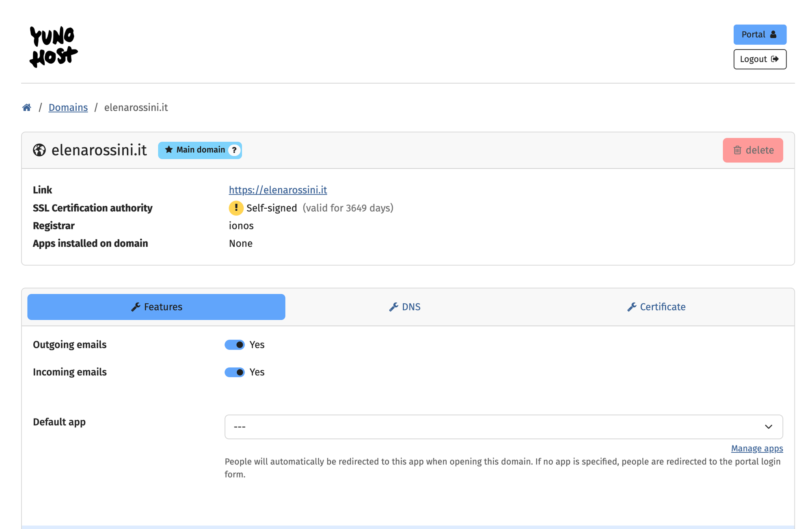The width and height of the screenshot is (812, 529).
Task: Switch to the DNS tab
Action: 405,307
